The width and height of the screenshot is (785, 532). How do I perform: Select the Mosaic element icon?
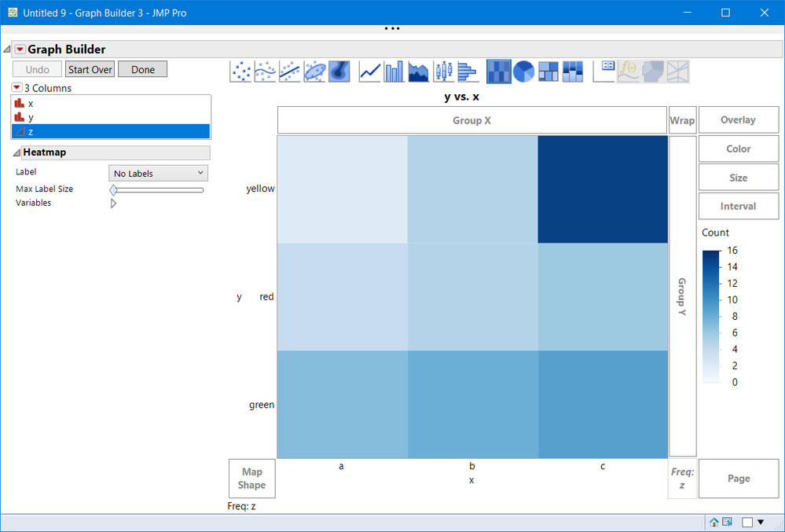coord(573,71)
